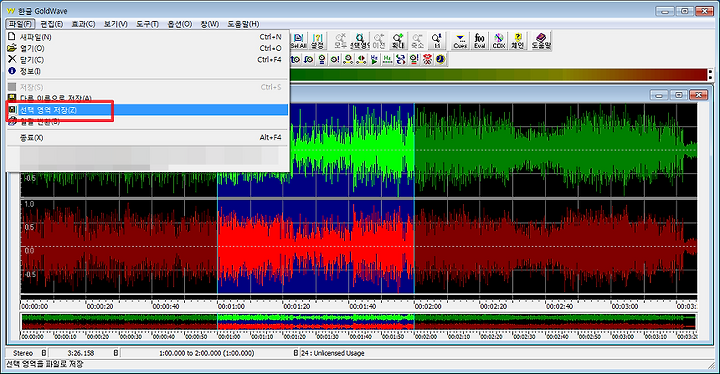The image size is (720, 374).
Task: Click the new-file page icon beside 새파일
Action: [x=12, y=36]
